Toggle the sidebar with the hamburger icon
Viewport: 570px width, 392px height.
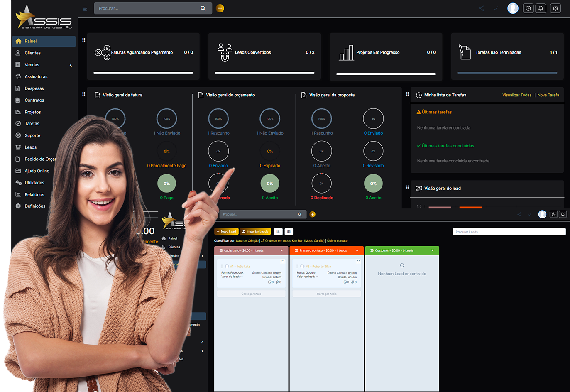tap(85, 9)
